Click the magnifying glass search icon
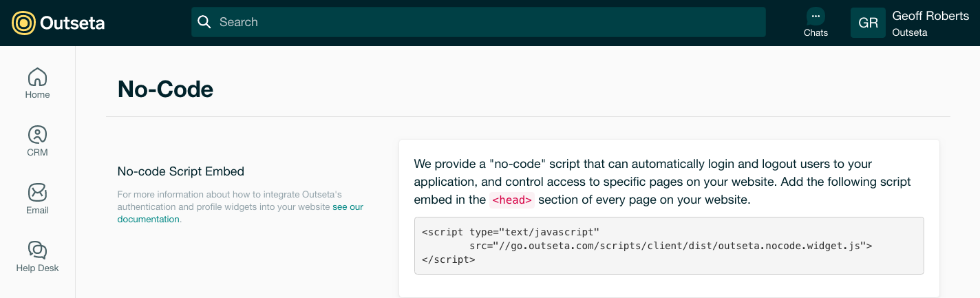The width and height of the screenshot is (980, 298). tap(204, 22)
